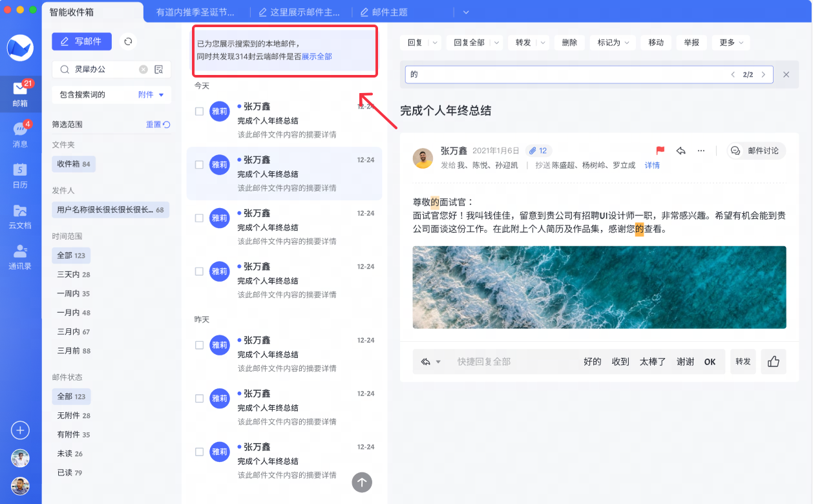Open the advanced search filter icon
This screenshot has width=813, height=504.
tap(159, 69)
